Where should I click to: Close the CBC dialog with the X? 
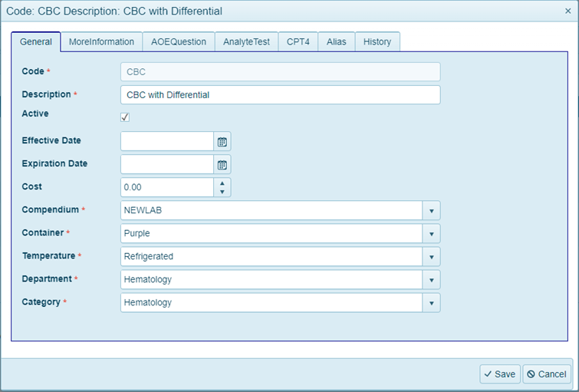pyautogui.click(x=567, y=11)
